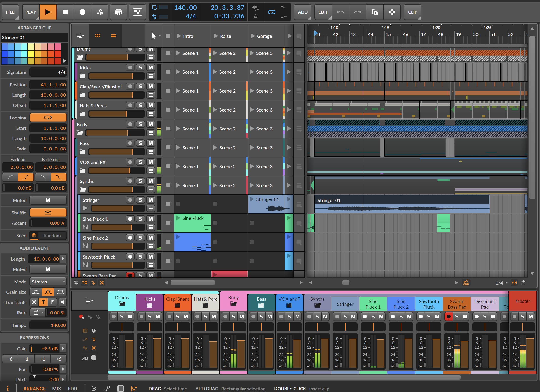
Task: Open the mixer view options dropdown
Action: [89, 301]
